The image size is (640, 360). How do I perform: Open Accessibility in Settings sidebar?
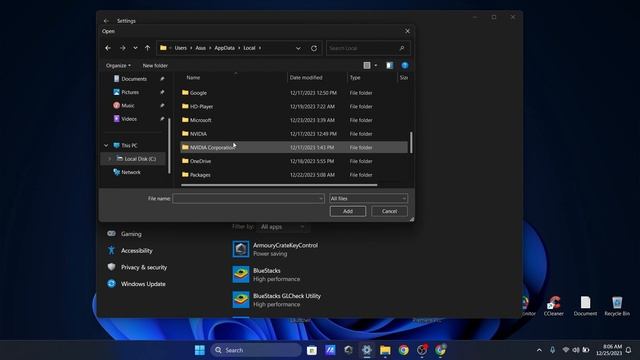[136, 251]
